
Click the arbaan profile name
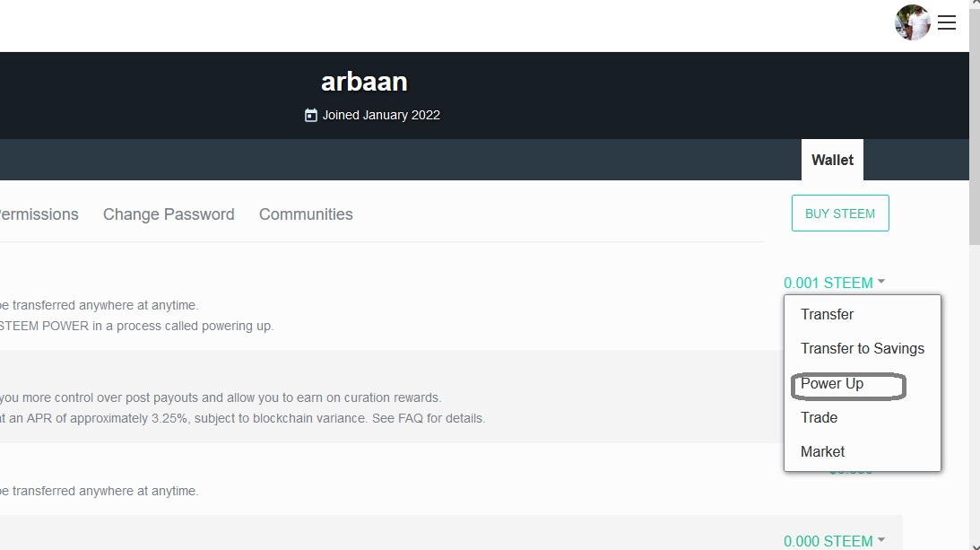click(364, 82)
